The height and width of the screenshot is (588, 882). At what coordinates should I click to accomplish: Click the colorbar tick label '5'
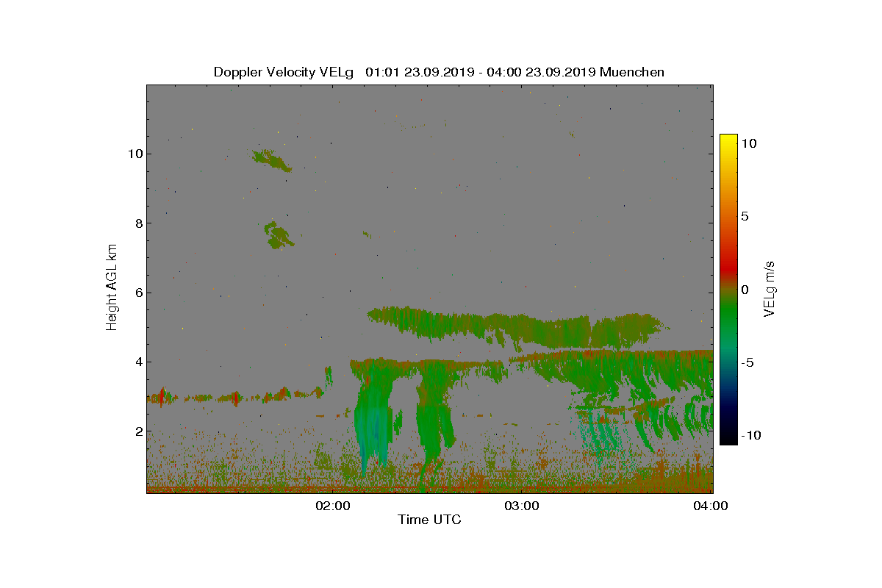click(x=745, y=217)
